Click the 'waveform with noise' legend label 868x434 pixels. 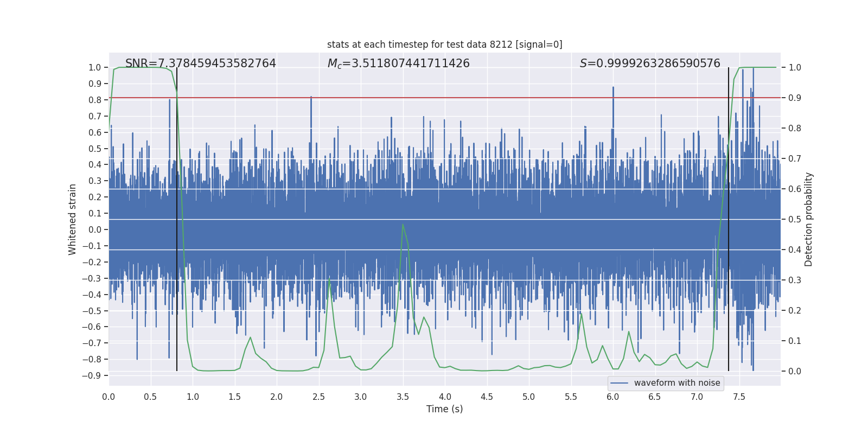pos(676,383)
